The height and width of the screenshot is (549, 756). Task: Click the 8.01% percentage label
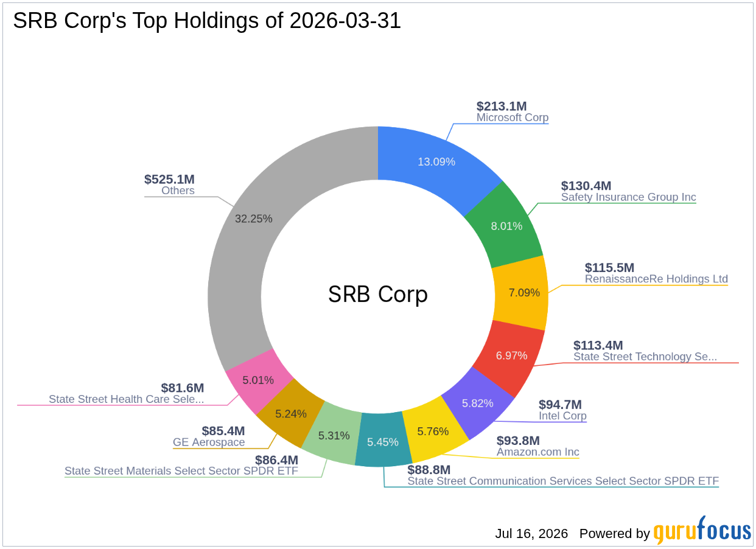(507, 226)
